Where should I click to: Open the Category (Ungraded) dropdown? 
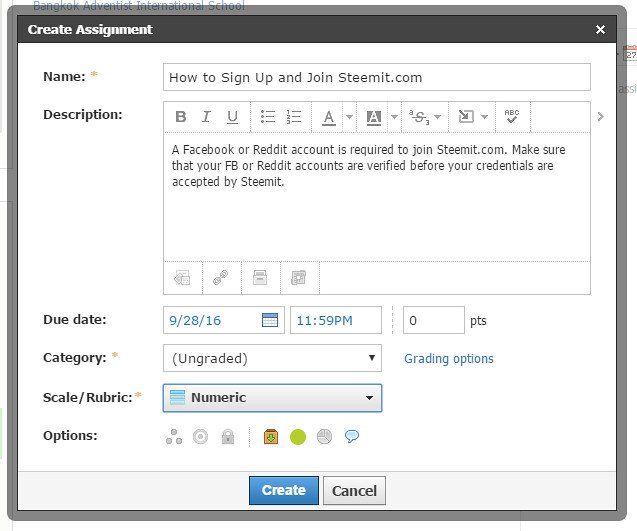[272, 358]
